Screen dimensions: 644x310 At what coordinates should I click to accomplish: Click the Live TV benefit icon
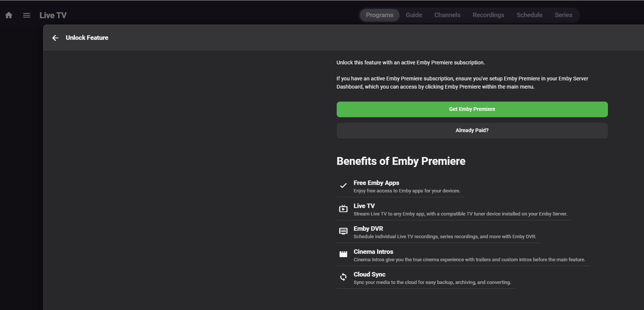(343, 208)
